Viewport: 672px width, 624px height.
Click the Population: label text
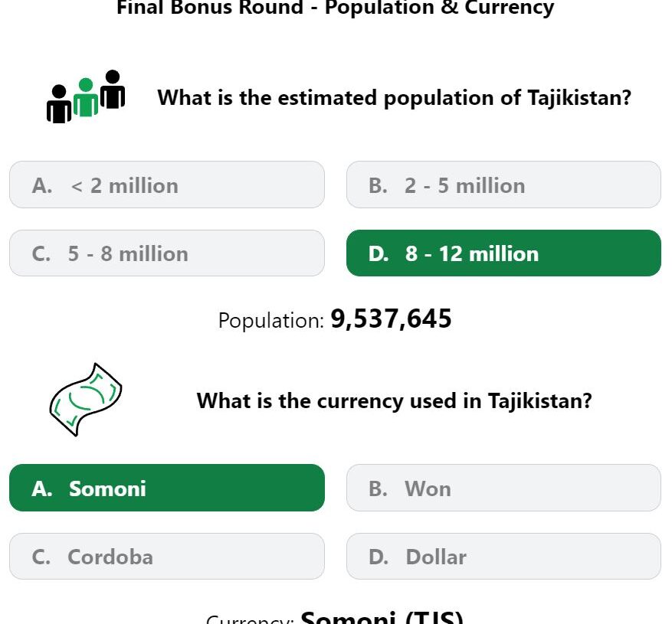pyautogui.click(x=271, y=320)
